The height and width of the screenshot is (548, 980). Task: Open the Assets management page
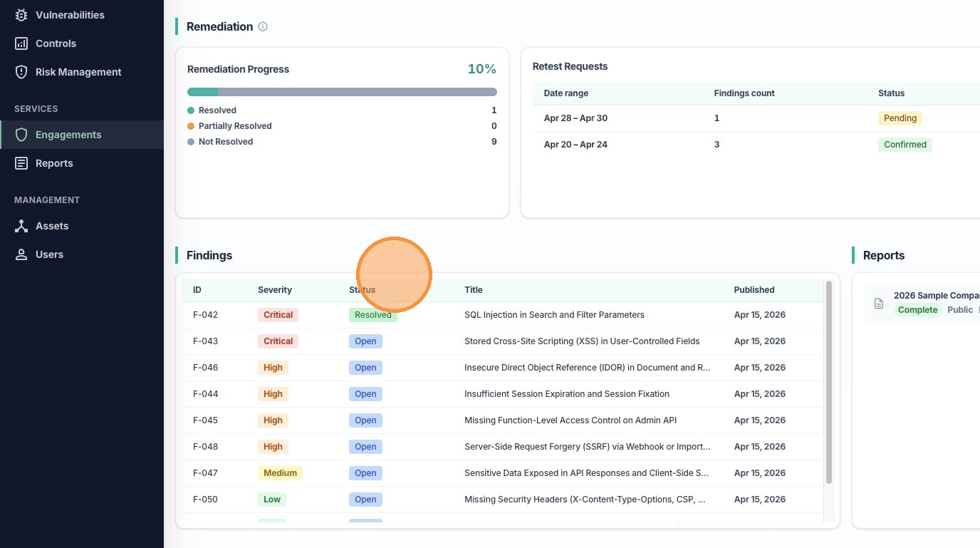click(x=52, y=226)
